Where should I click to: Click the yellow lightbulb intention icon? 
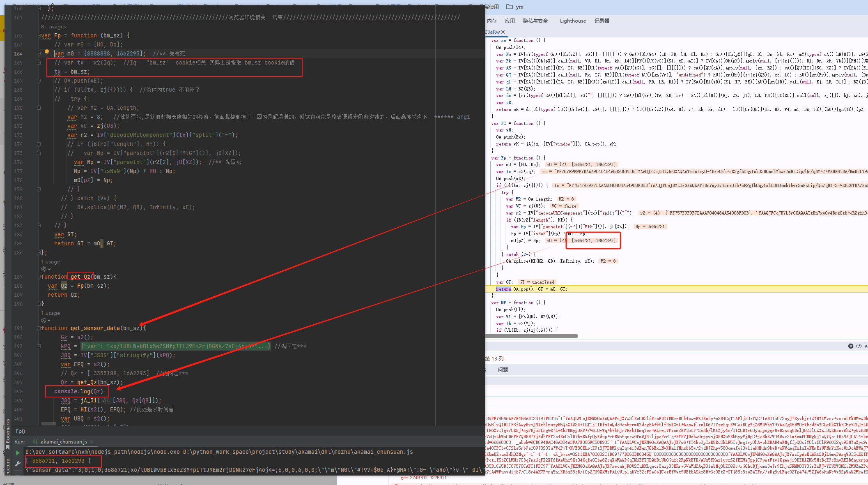(x=47, y=53)
